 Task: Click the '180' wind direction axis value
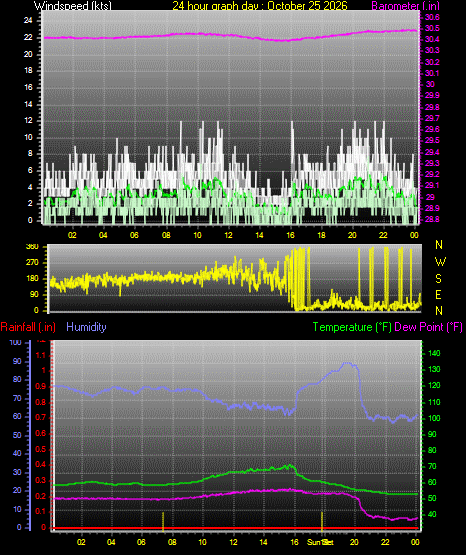[x=32, y=279]
